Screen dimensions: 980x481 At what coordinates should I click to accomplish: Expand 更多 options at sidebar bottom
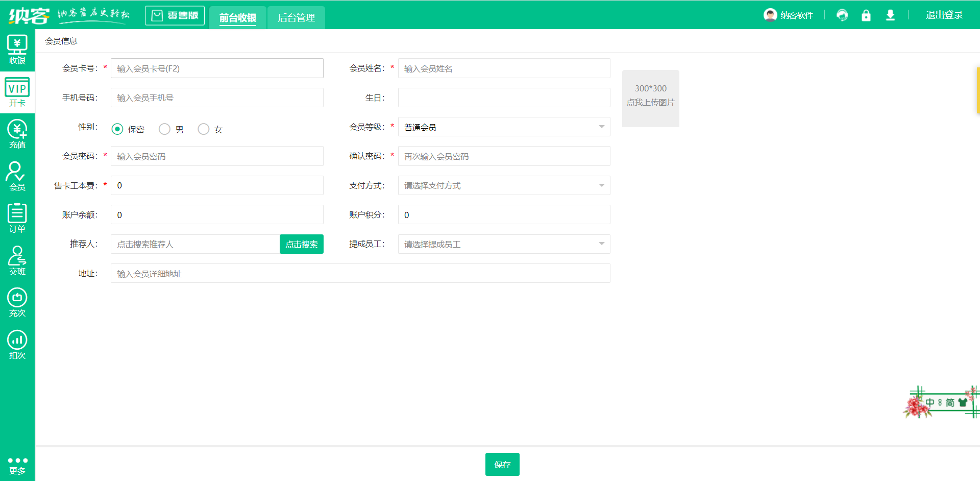17,465
